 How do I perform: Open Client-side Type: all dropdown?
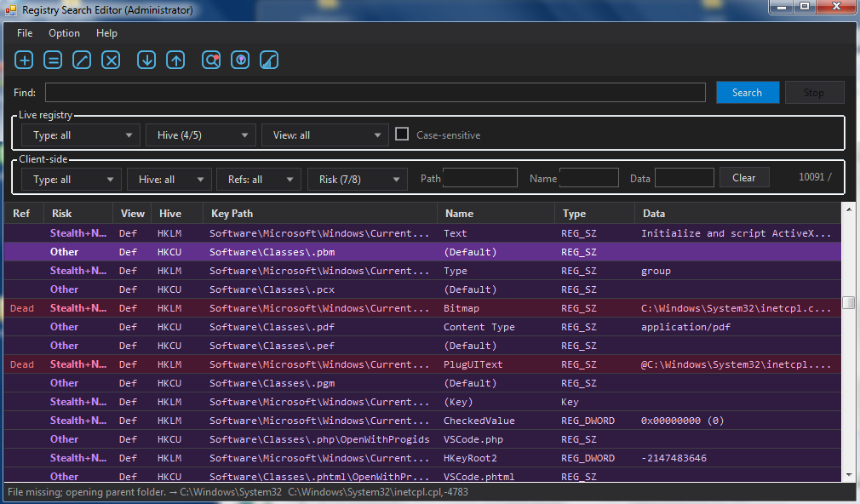coord(72,180)
